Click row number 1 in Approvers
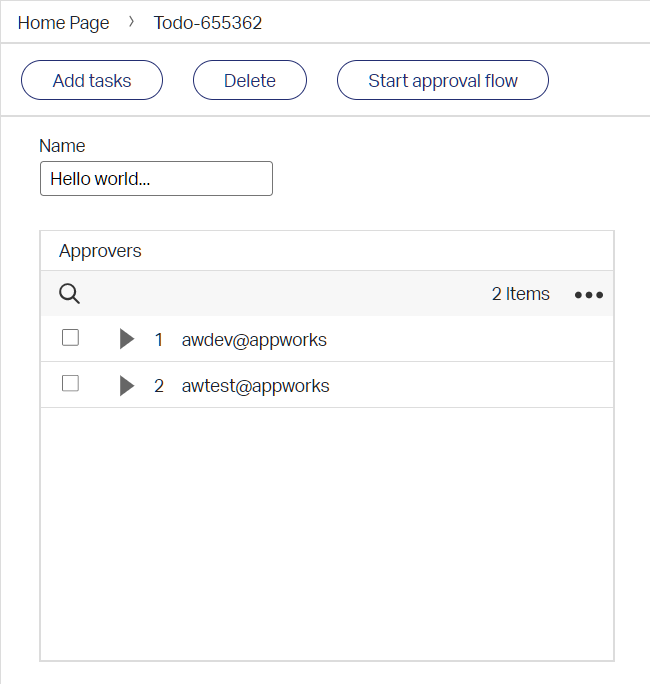 tap(159, 340)
